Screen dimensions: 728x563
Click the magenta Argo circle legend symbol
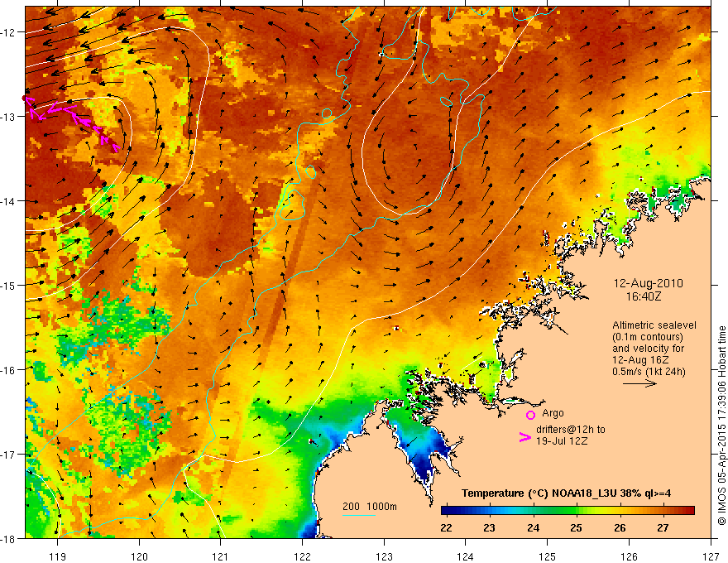(530, 415)
